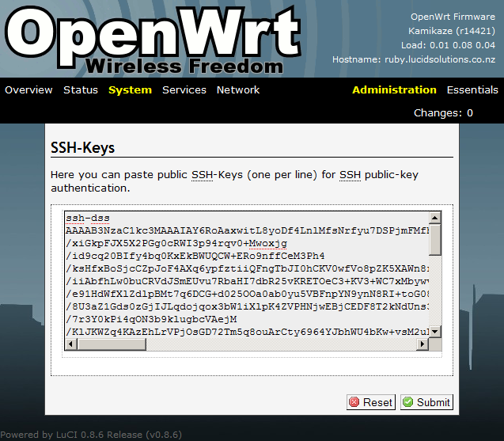Click the Powered by LuCI footer text

[x=91, y=435]
